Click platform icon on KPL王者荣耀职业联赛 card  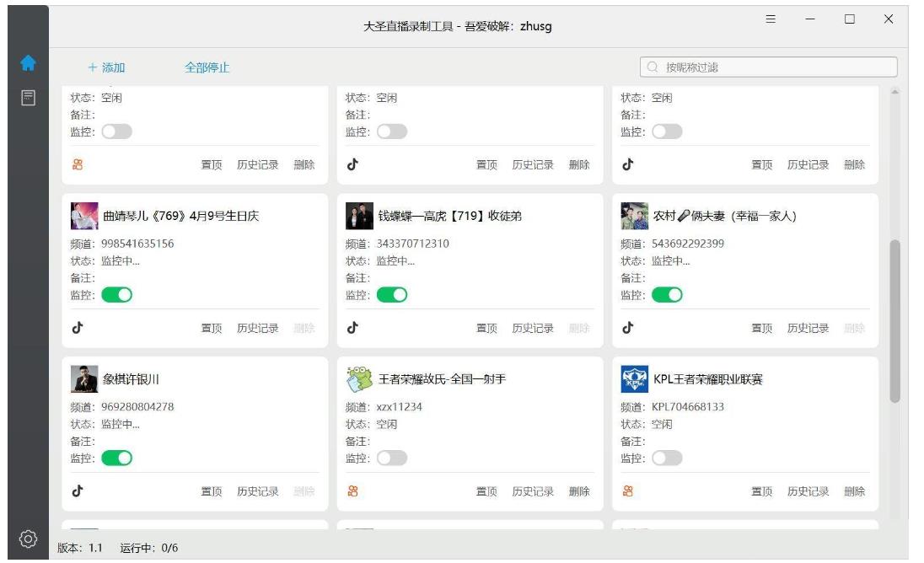pyautogui.click(x=628, y=491)
